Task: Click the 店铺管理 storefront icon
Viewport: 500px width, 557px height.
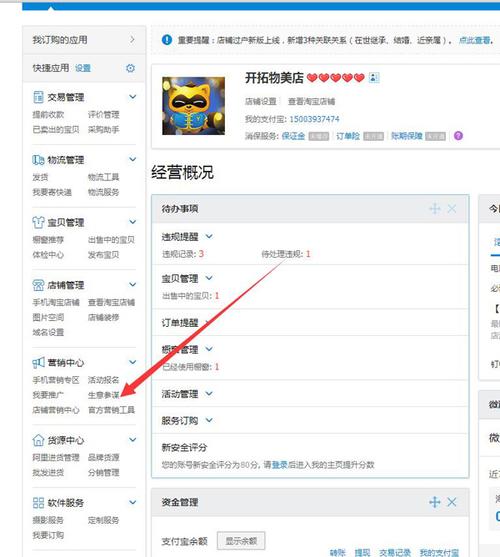Action: 38,285
